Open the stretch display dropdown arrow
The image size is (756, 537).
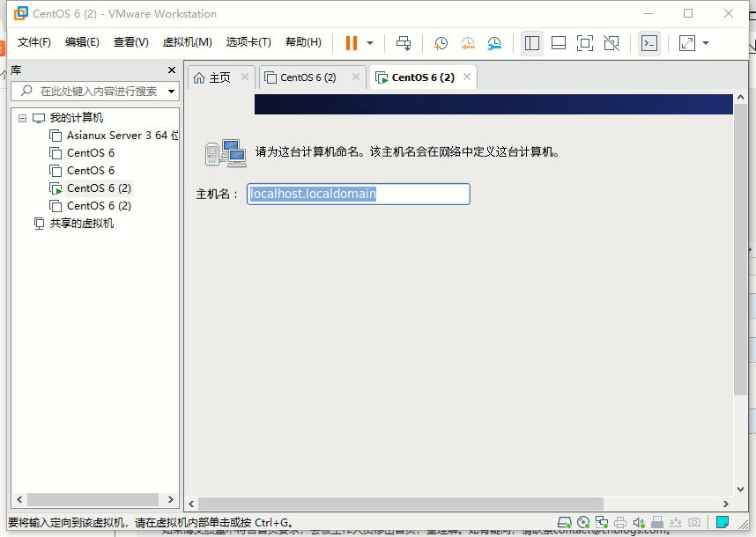coord(706,43)
